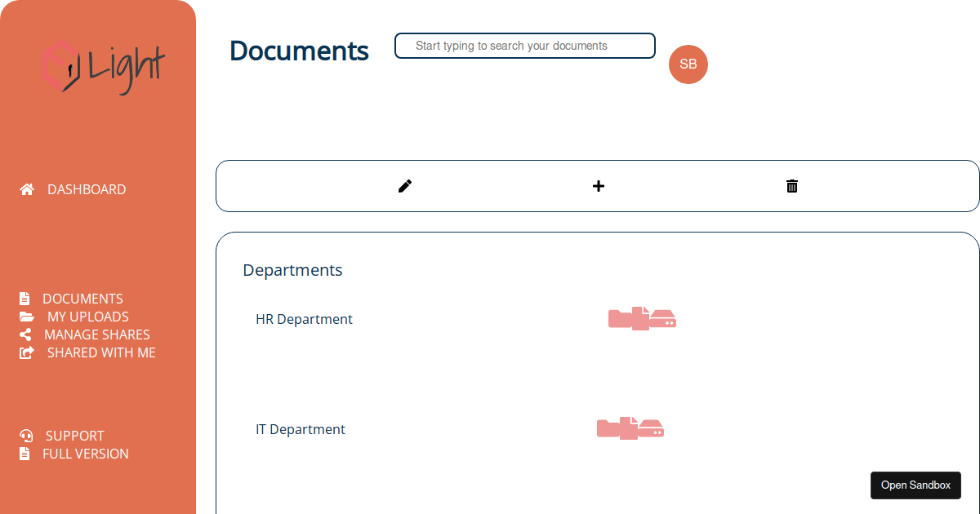Open MY UPLOADS in the sidebar
Screen dimensions: 980x514
click(x=87, y=317)
